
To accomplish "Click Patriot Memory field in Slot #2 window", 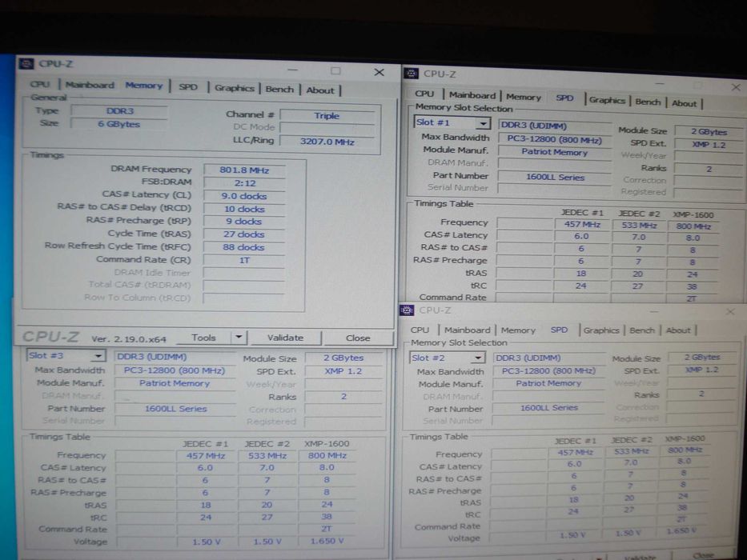I will click(548, 383).
